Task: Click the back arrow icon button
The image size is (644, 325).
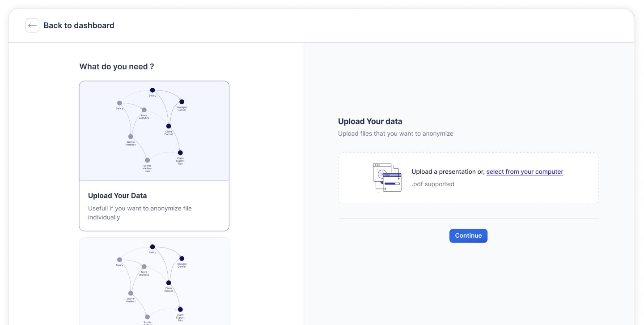Action: tap(32, 26)
